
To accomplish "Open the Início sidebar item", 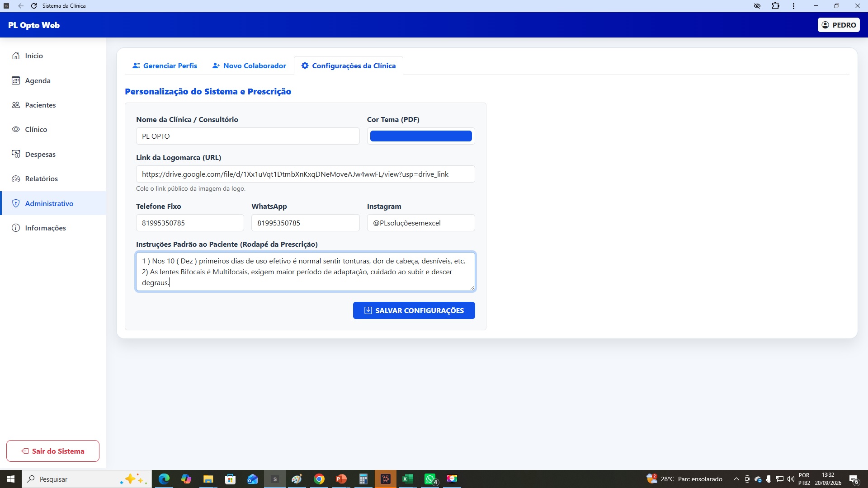I will [53, 56].
